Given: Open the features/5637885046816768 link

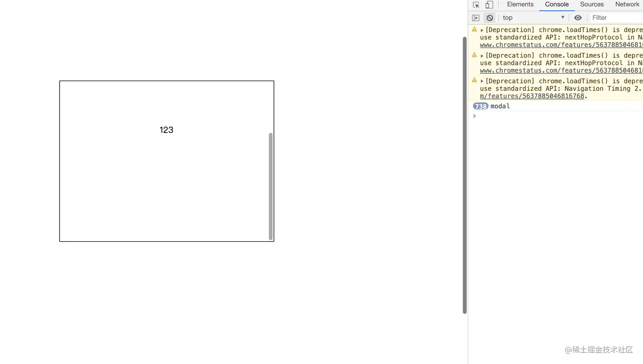Looking at the screenshot, I should [x=532, y=96].
